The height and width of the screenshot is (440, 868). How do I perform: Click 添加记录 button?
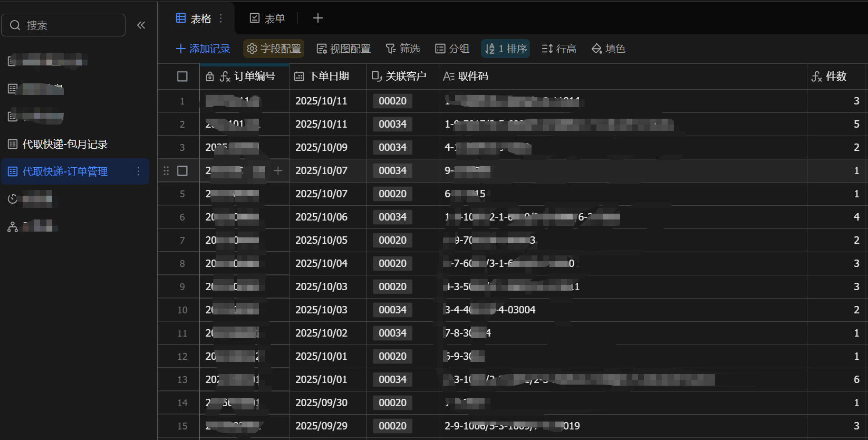(x=203, y=49)
